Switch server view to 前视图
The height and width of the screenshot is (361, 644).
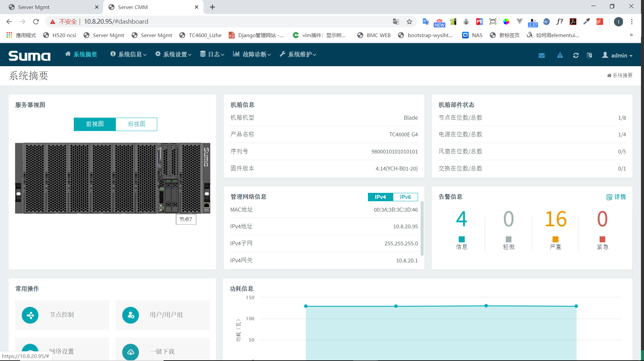95,124
